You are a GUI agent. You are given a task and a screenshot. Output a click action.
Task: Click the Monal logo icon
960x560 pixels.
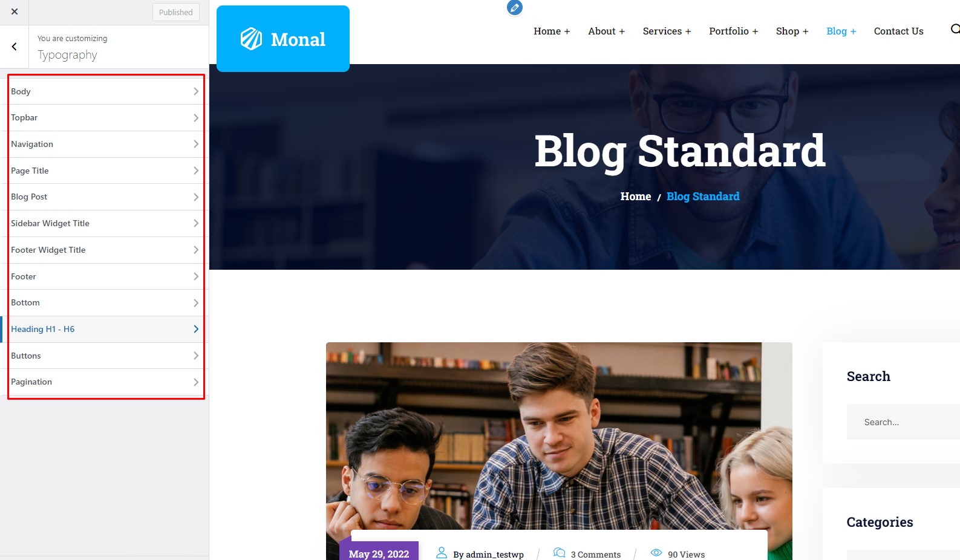point(251,39)
